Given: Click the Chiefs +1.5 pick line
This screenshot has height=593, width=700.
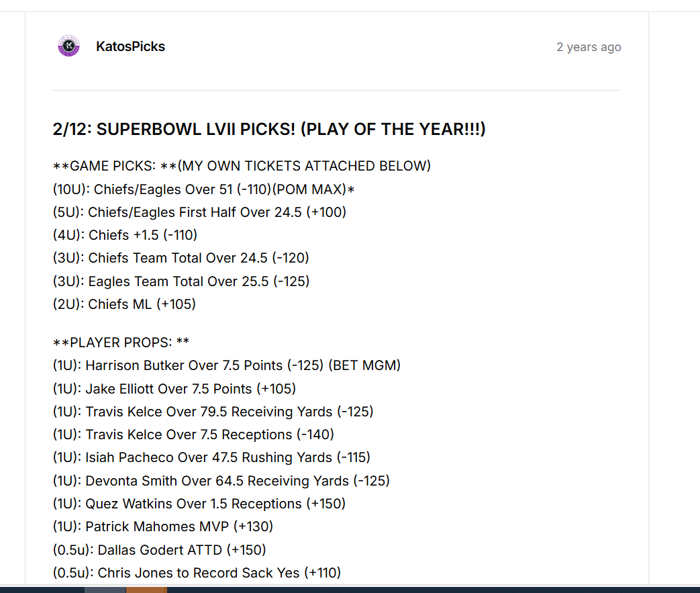Looking at the screenshot, I should [x=125, y=235].
